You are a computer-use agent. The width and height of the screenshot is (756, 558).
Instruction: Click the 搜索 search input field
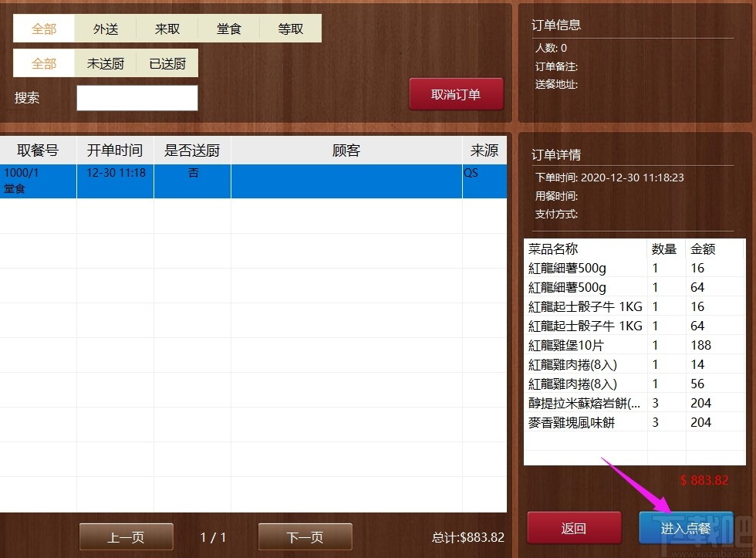(x=137, y=98)
